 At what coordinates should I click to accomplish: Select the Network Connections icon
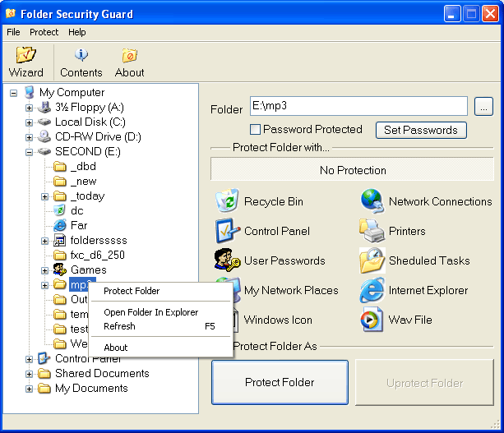pos(372,201)
